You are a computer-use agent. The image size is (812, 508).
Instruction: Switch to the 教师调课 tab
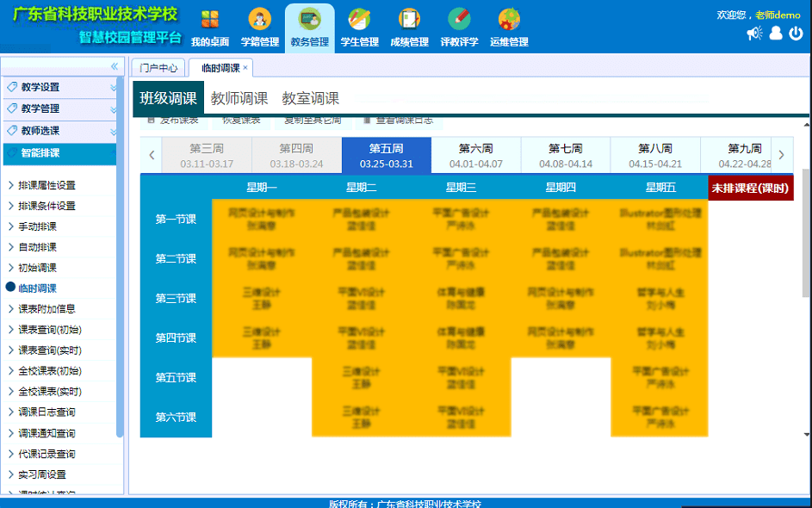tap(239, 98)
